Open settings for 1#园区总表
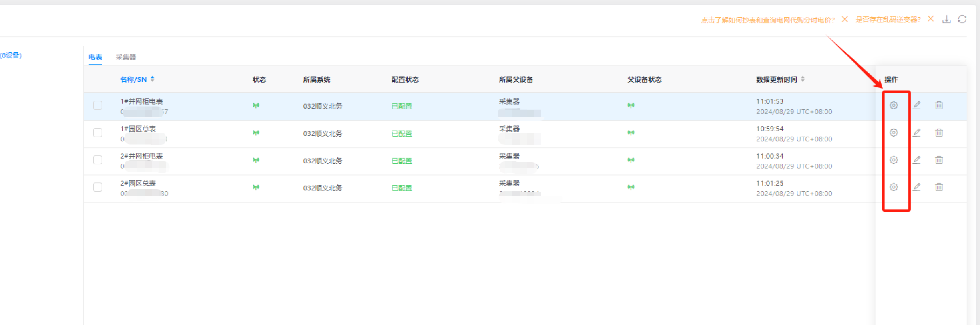This screenshot has height=325, width=980. click(894, 133)
